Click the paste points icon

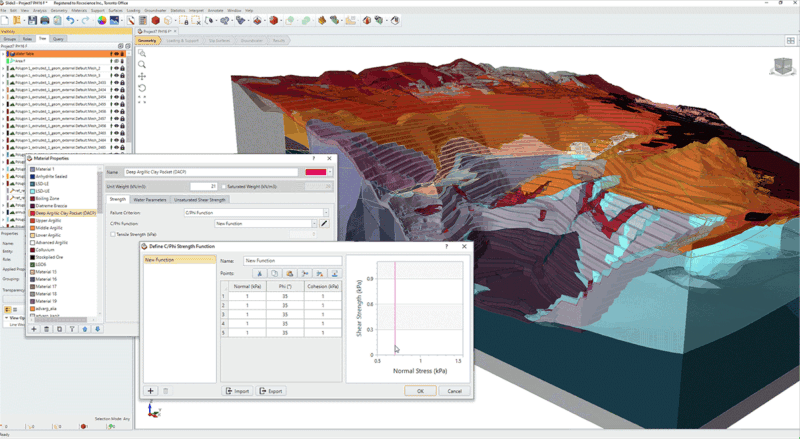[x=289, y=274]
